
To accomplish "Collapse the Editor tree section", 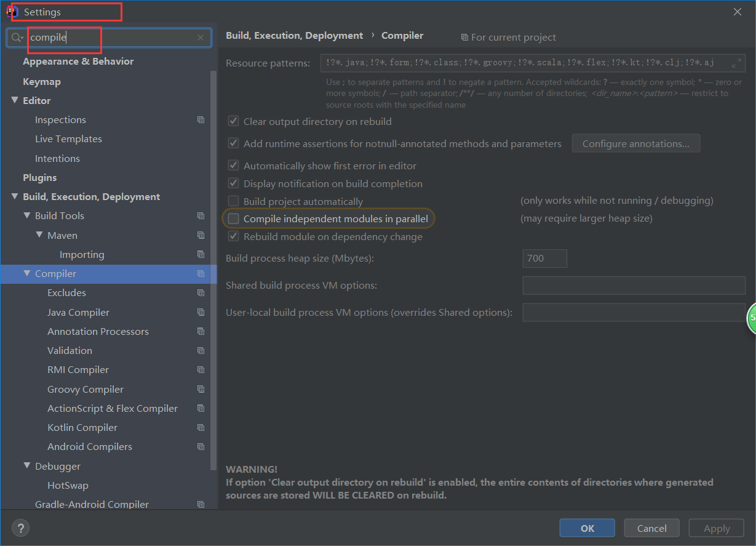I will (x=15, y=100).
